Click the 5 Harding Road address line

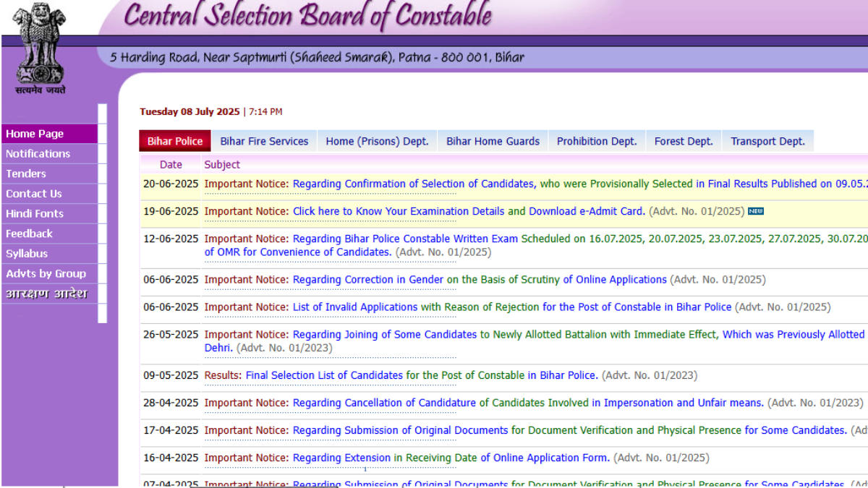coord(317,57)
